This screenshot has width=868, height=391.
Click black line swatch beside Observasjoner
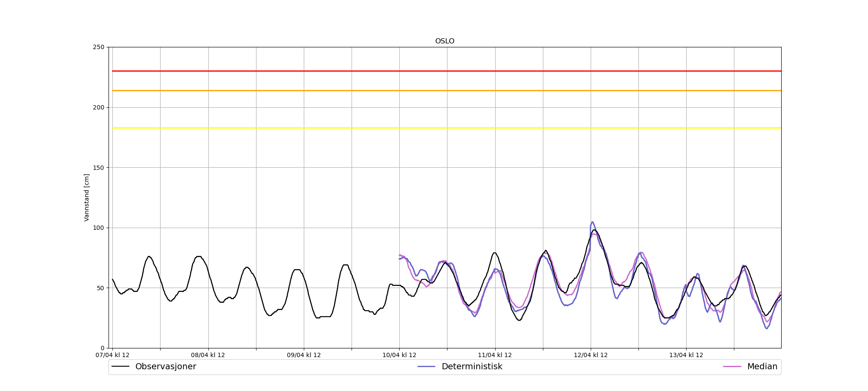point(121,367)
